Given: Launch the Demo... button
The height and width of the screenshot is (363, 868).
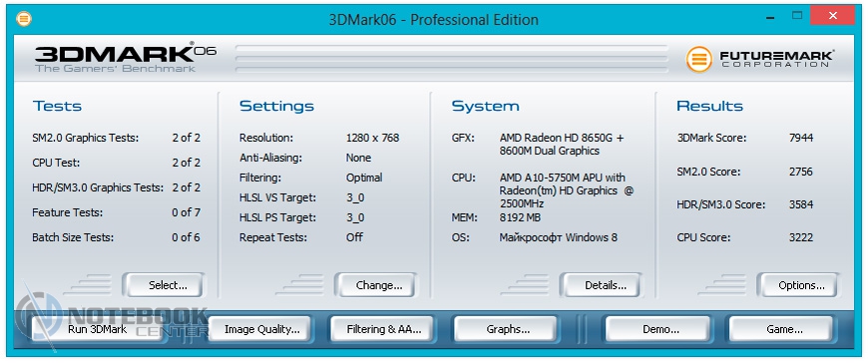Looking at the screenshot, I should [657, 329].
